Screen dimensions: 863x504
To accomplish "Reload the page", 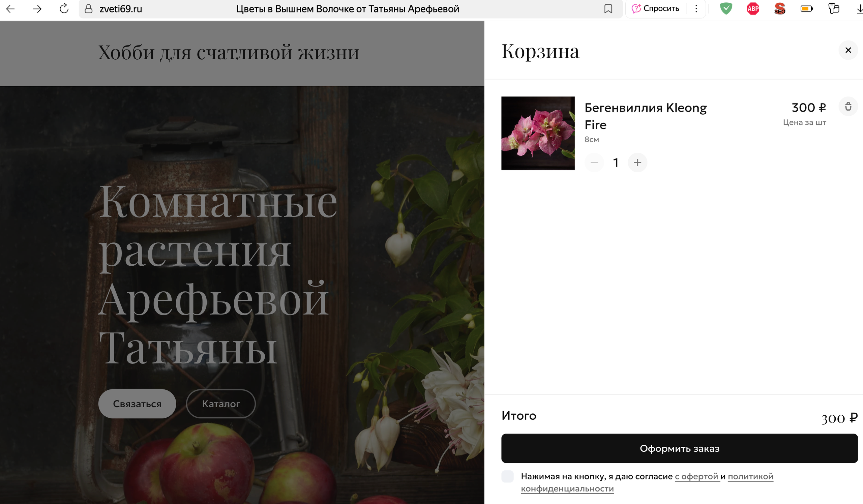I will [x=64, y=9].
